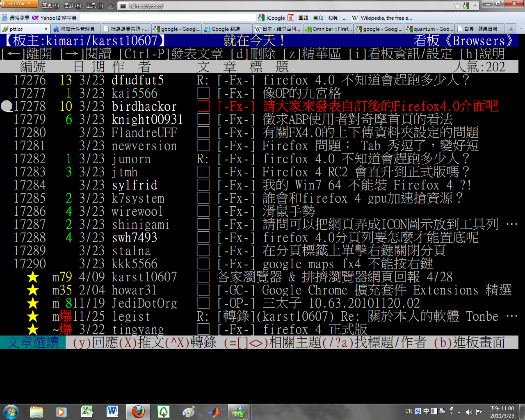Click the star marker on legist's pinned post
Image resolution: width=525 pixels, height=420 pixels.
pos(33,317)
